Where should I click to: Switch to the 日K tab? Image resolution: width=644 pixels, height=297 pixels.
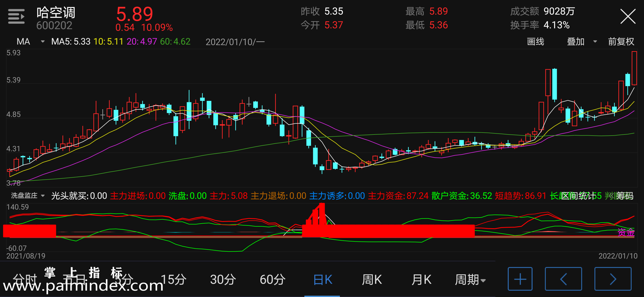click(323, 280)
